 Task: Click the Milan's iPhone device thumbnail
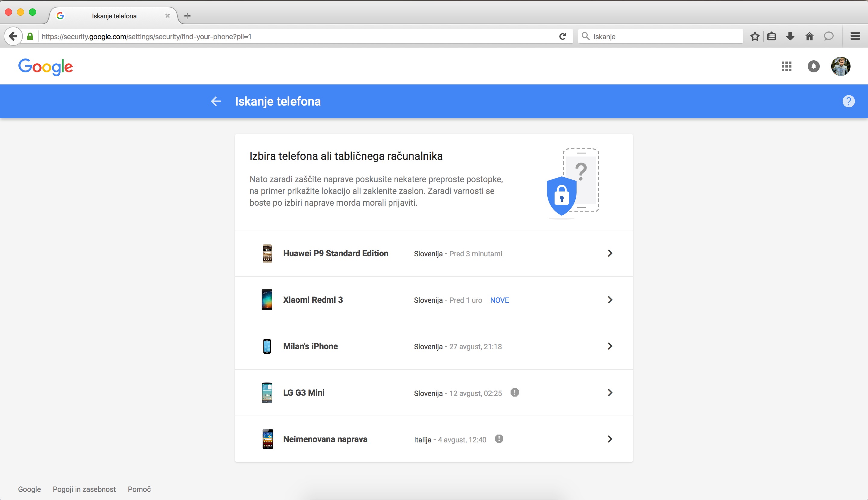[x=267, y=346]
